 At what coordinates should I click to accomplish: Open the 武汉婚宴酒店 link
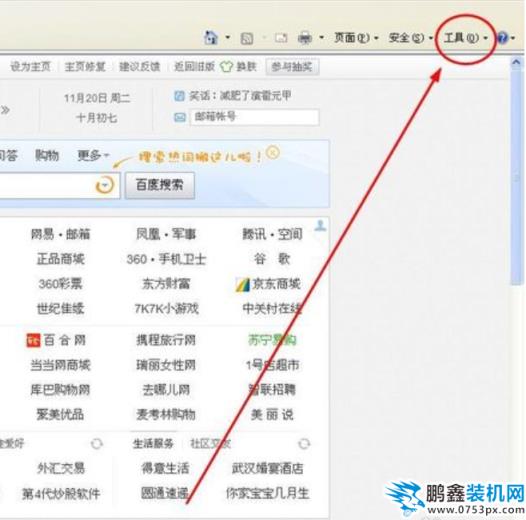267,468
